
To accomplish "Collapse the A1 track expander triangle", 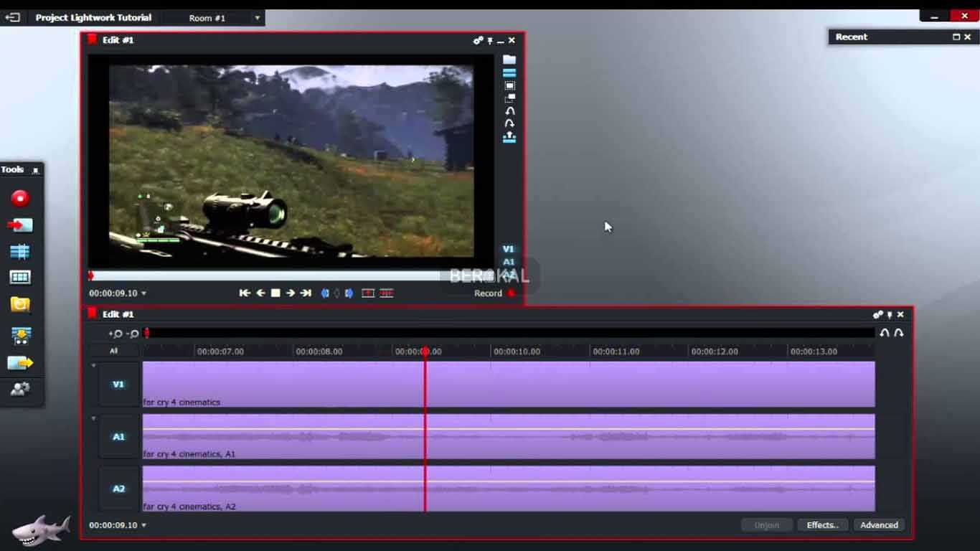I will click(93, 418).
